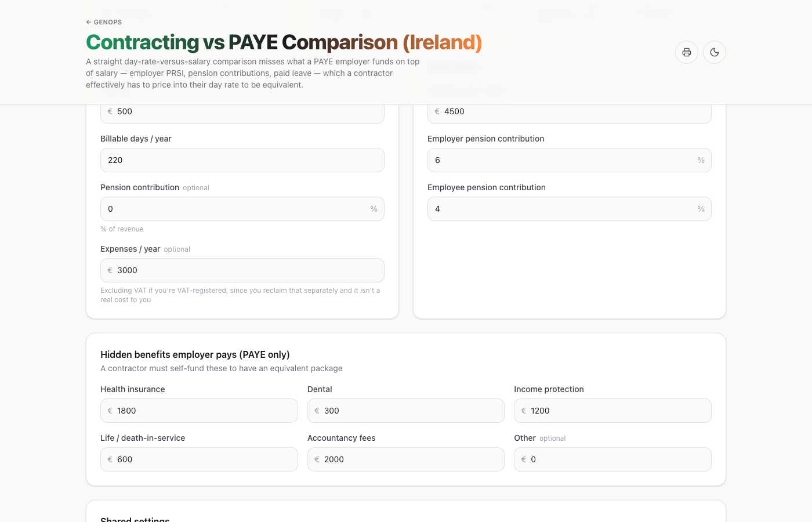Click the Hidden benefits employer pays heading
812x522 pixels.
tap(195, 354)
